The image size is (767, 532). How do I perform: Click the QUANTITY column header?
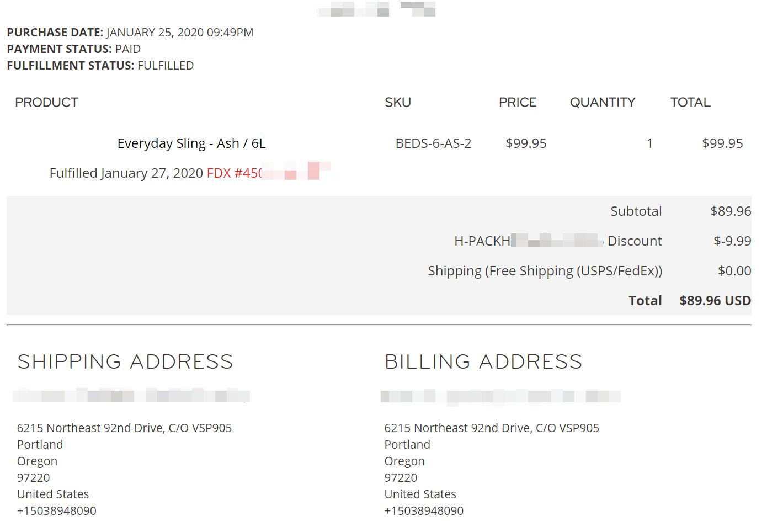tap(602, 102)
